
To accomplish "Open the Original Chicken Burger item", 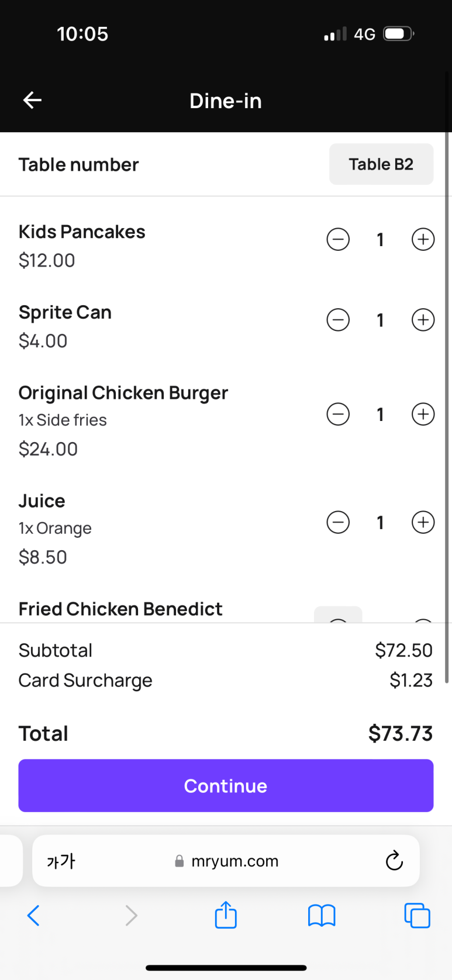I will [123, 392].
